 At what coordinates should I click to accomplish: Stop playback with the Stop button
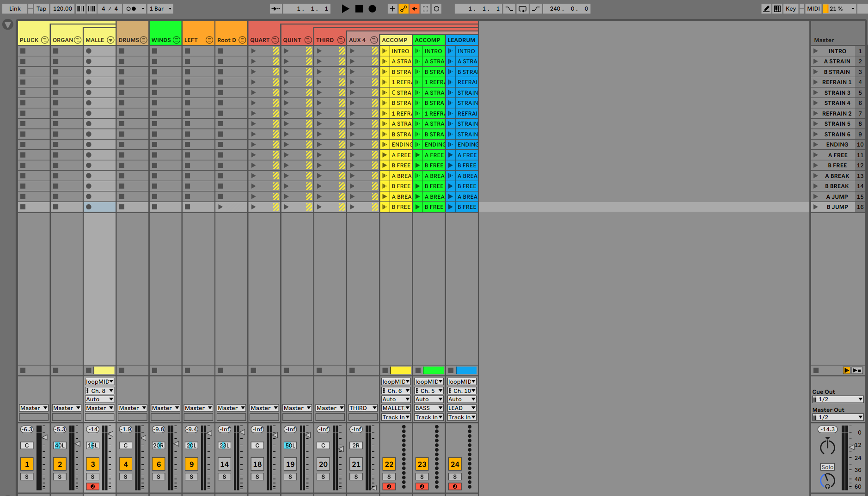[359, 9]
